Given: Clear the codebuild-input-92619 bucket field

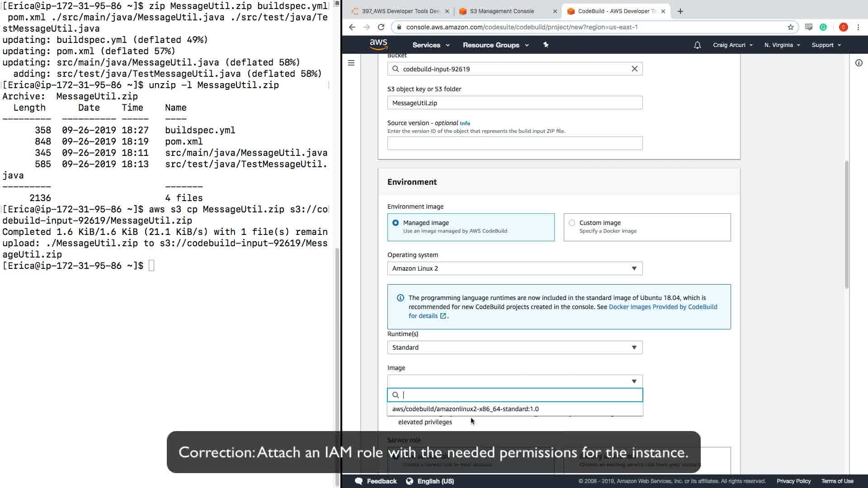Looking at the screenshot, I should 634,69.
